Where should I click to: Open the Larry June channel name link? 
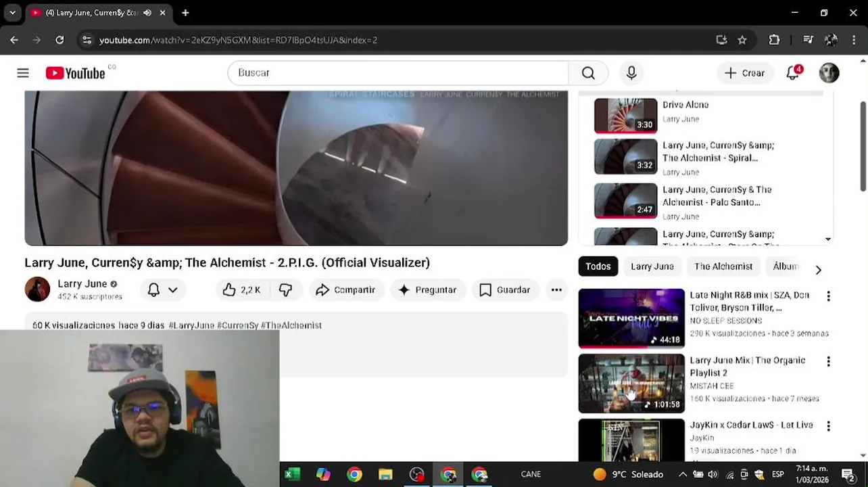(x=82, y=283)
